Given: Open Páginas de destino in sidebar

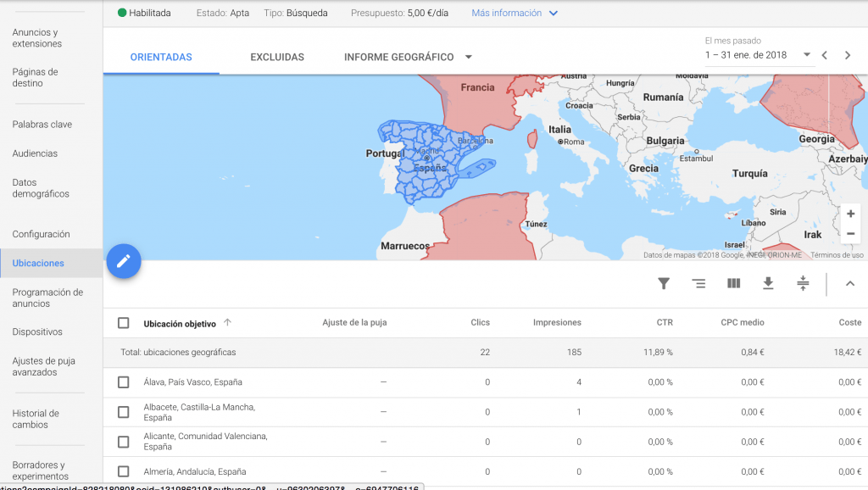Looking at the screenshot, I should coord(35,77).
